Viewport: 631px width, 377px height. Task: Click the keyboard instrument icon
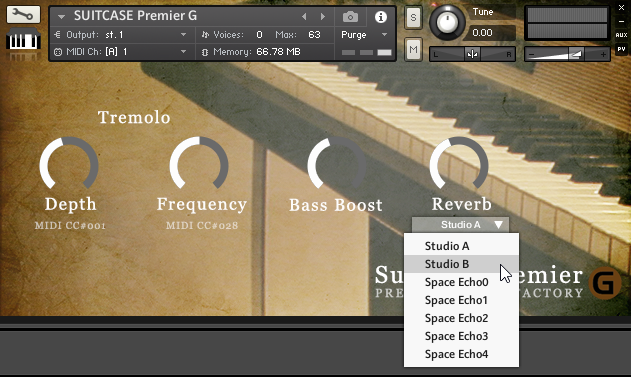[x=23, y=40]
